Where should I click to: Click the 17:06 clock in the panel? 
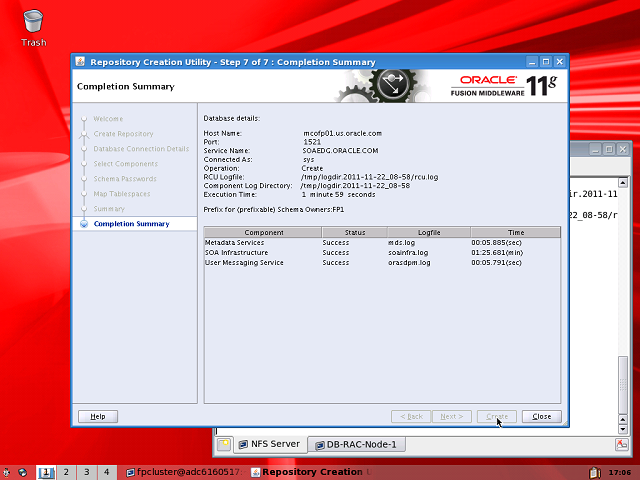pos(619,472)
